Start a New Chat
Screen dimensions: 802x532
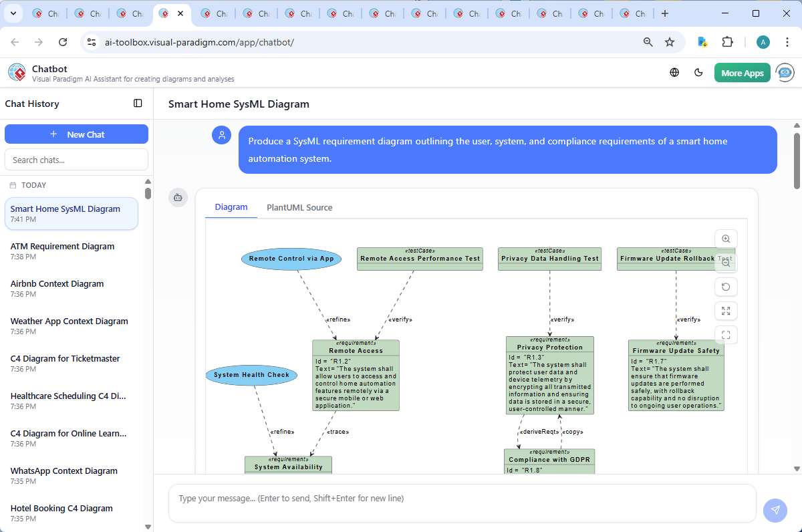pos(76,134)
